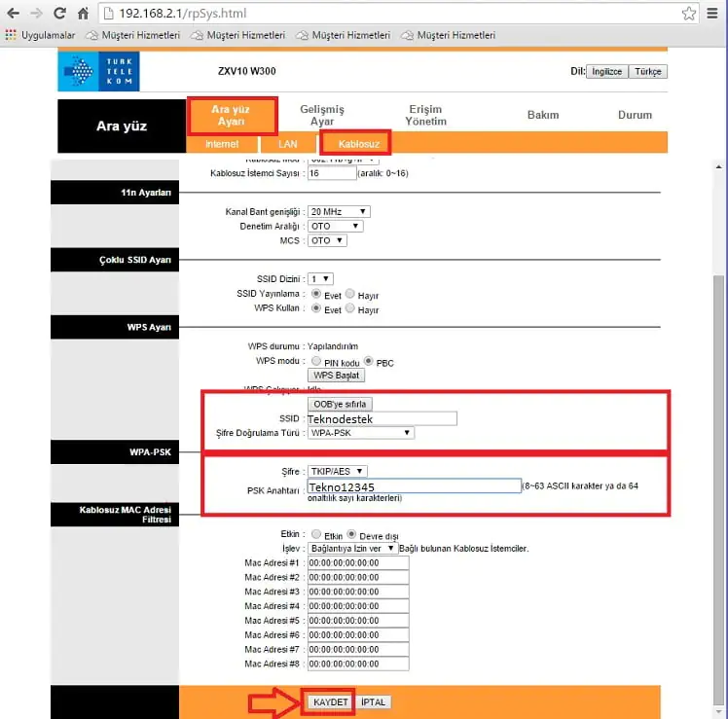728x719 pixels.
Task: Open the Uygulamalar apps shortcut
Action: click(x=40, y=35)
